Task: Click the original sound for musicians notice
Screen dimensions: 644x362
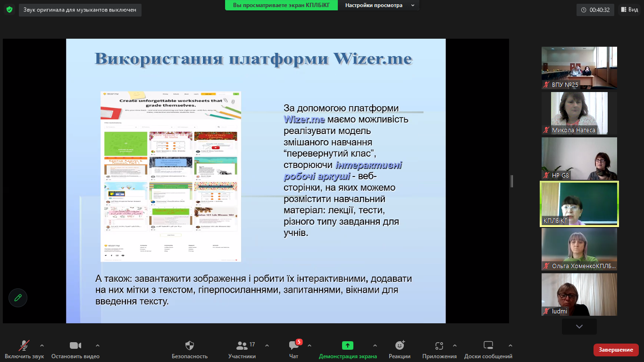Action: pos(80,10)
